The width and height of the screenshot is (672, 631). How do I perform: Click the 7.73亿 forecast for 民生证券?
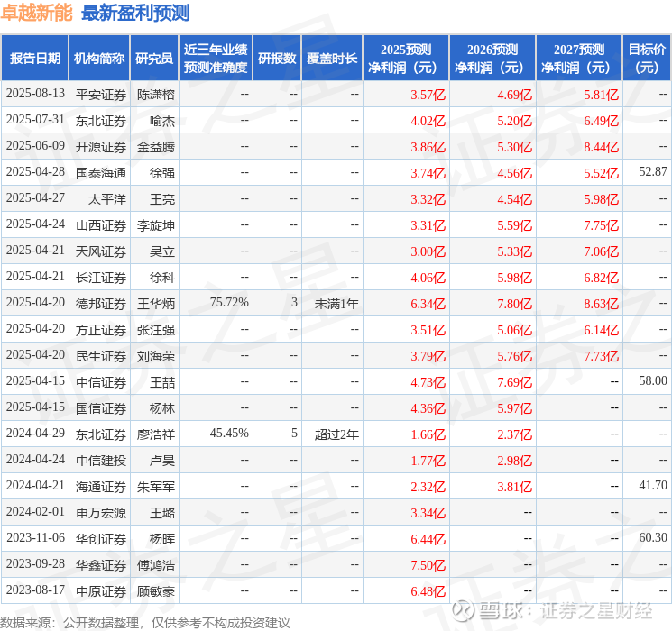601,356
